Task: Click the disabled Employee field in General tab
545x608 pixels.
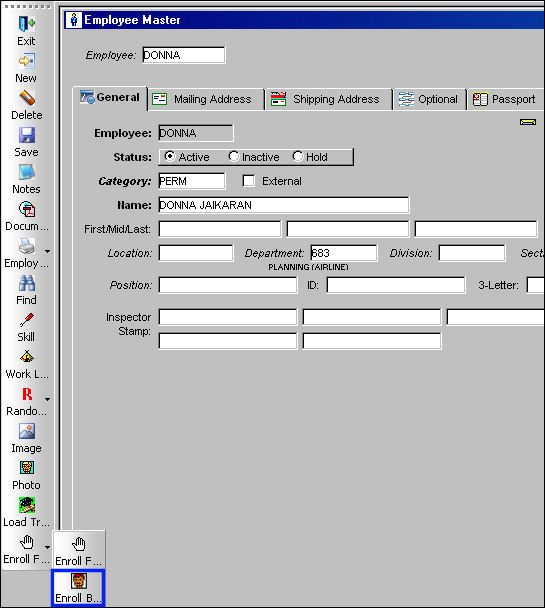Action: (196, 133)
